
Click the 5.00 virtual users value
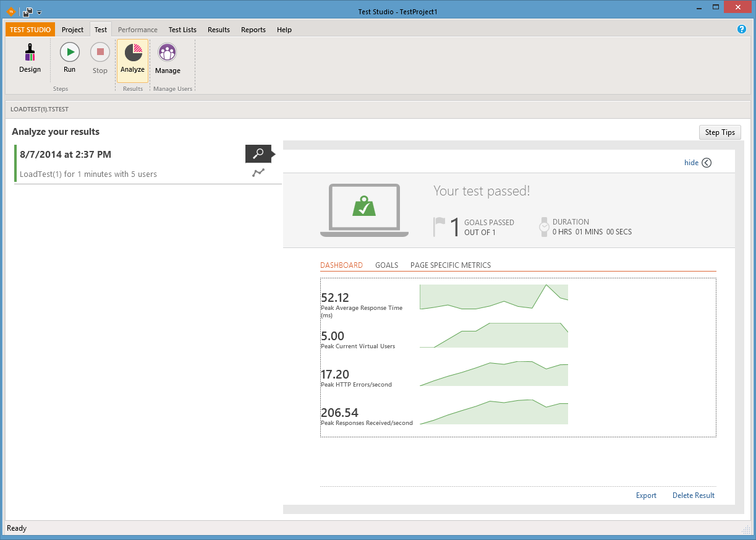[x=333, y=336]
